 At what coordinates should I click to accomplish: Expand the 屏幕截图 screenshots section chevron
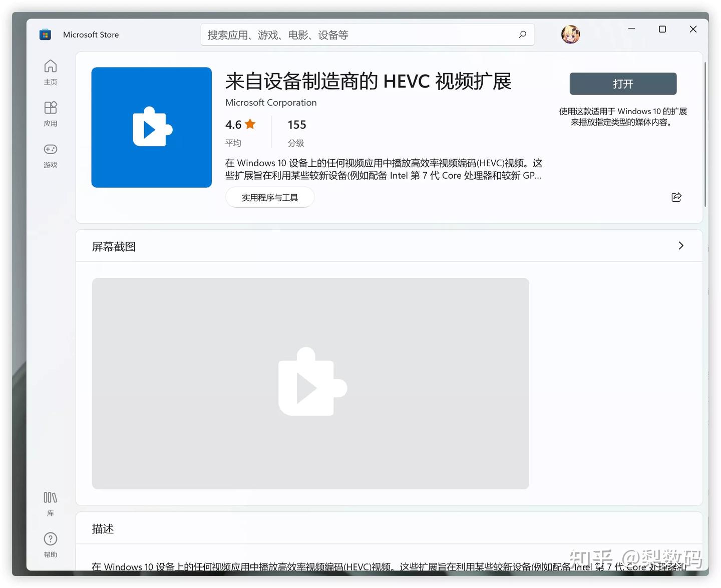pyautogui.click(x=680, y=246)
